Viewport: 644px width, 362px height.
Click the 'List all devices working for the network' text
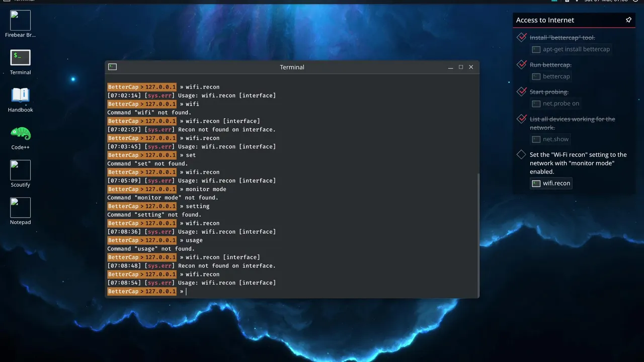point(573,123)
